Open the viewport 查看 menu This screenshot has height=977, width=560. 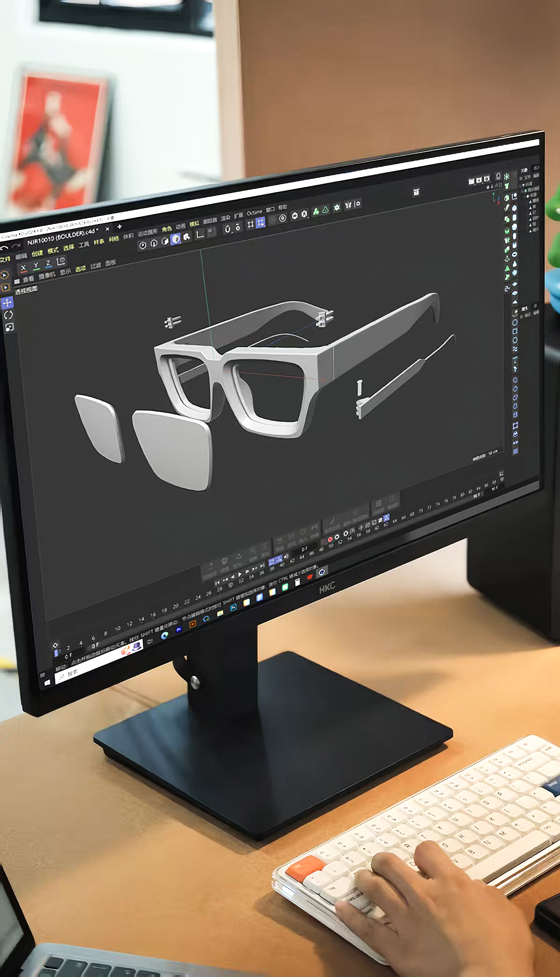coord(28,279)
